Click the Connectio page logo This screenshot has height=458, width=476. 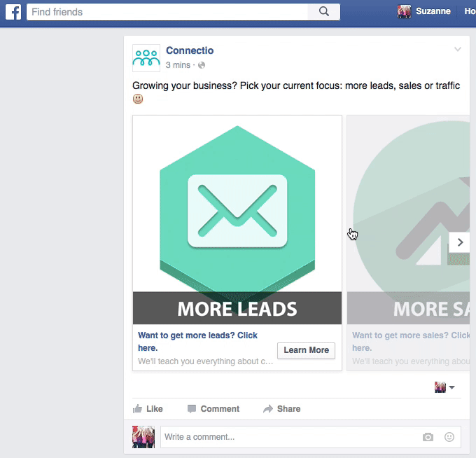pyautogui.click(x=146, y=58)
